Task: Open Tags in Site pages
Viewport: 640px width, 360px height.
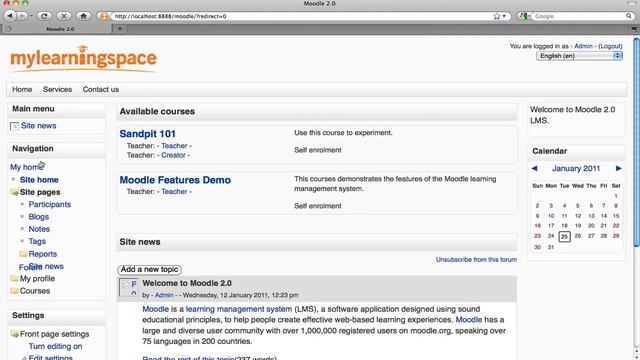Action: [37, 241]
